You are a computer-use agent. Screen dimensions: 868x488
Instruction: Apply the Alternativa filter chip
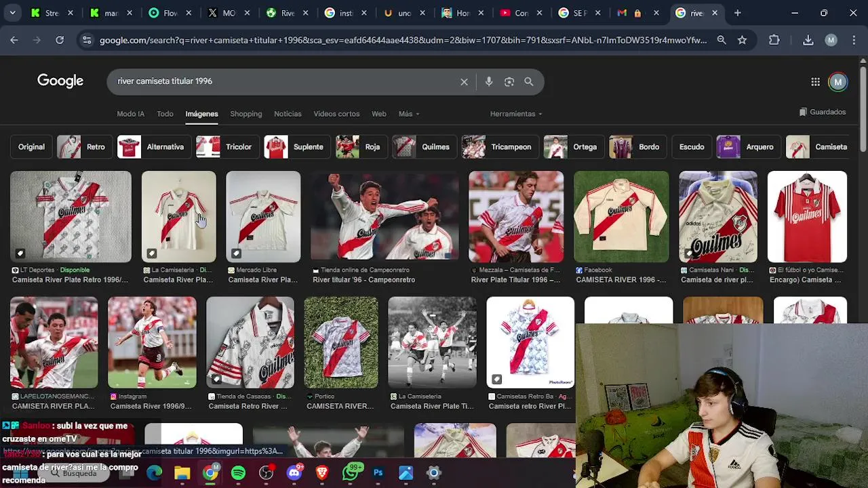(154, 147)
